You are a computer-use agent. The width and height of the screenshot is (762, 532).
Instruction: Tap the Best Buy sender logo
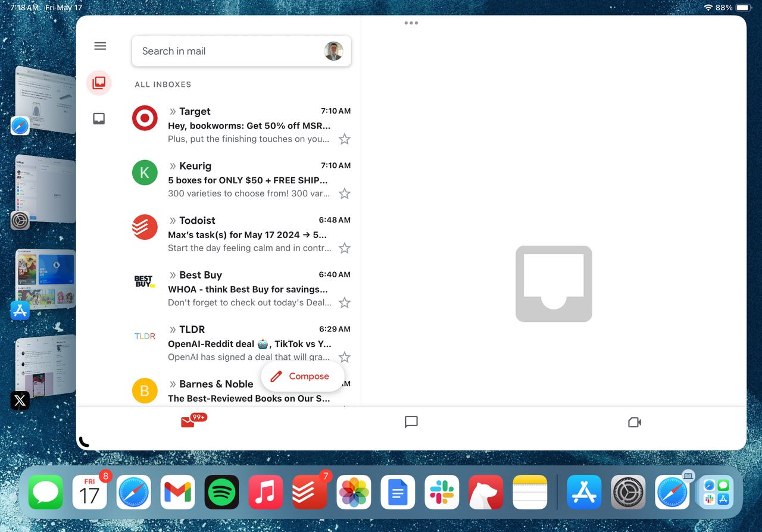pos(145,281)
